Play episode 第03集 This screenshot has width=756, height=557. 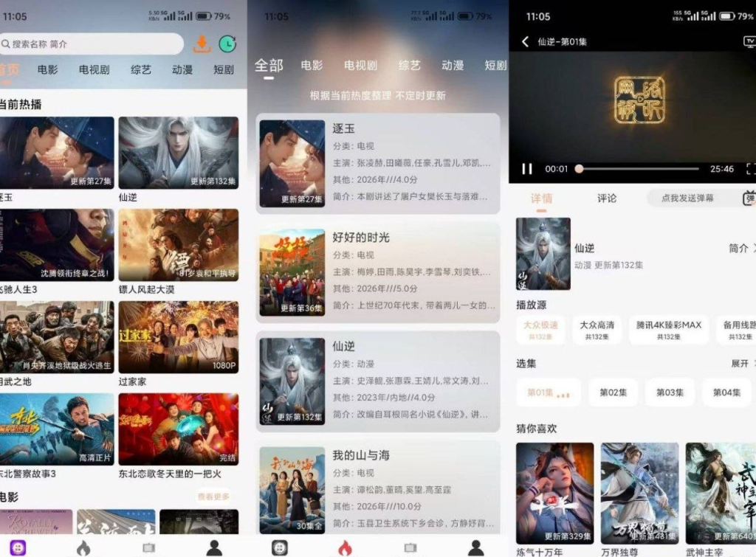tap(670, 392)
